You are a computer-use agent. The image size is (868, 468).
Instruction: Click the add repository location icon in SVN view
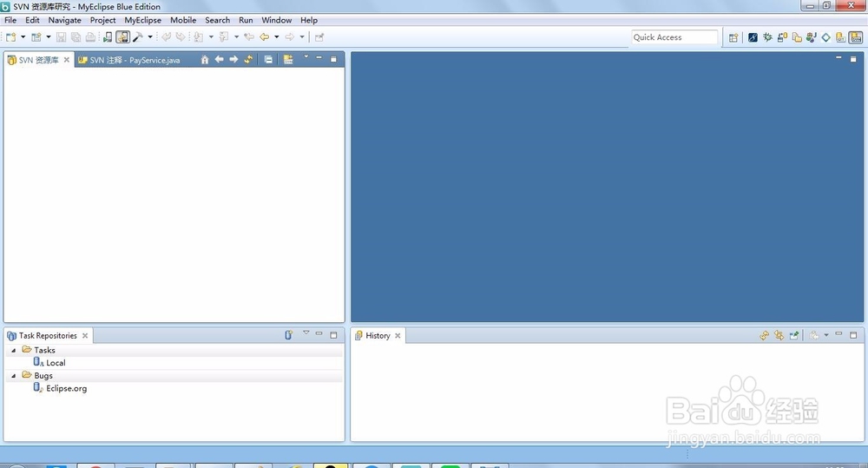[x=288, y=59]
